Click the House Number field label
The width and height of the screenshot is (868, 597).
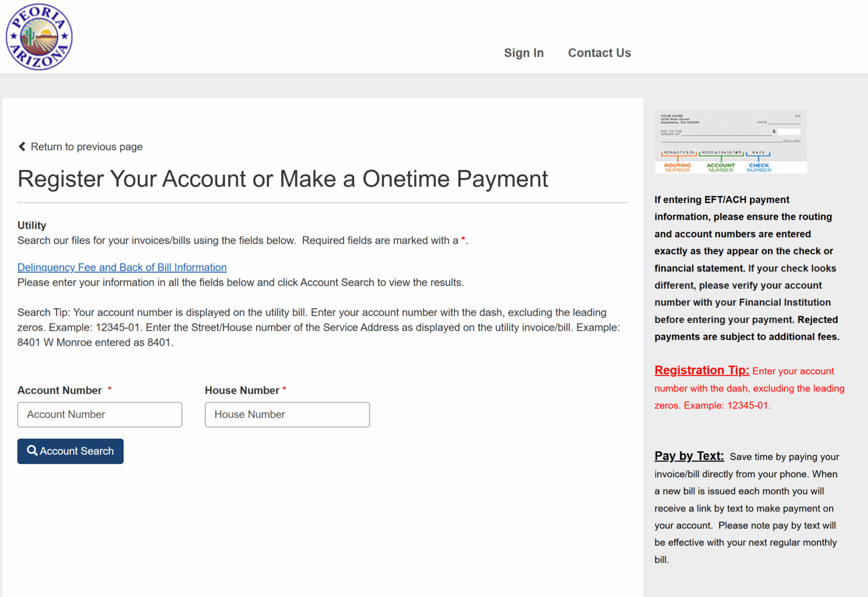(242, 390)
